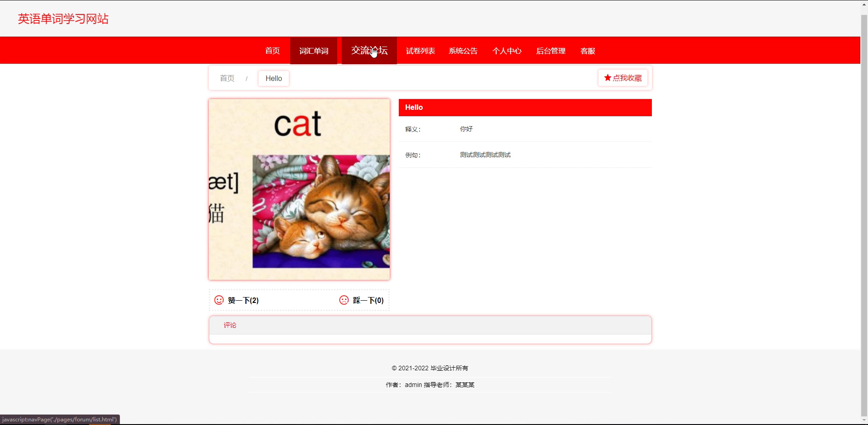Click the 例句 label

[413, 155]
